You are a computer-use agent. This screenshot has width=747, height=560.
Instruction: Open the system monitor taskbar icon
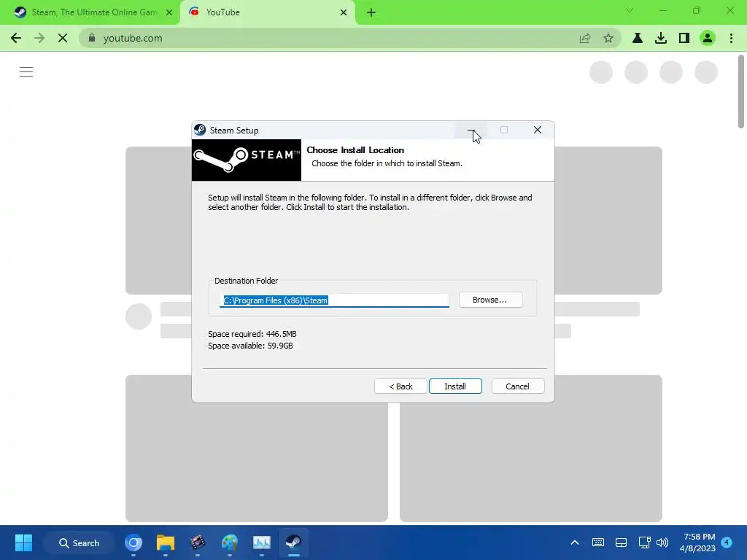262,542
